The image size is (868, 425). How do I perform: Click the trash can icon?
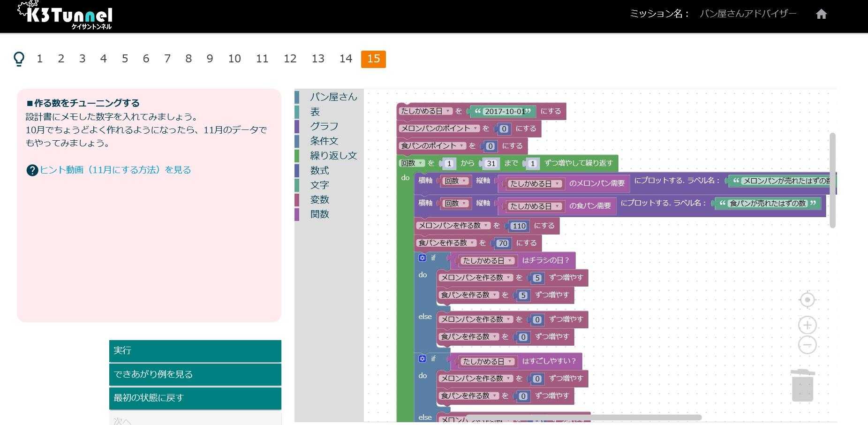tap(802, 386)
